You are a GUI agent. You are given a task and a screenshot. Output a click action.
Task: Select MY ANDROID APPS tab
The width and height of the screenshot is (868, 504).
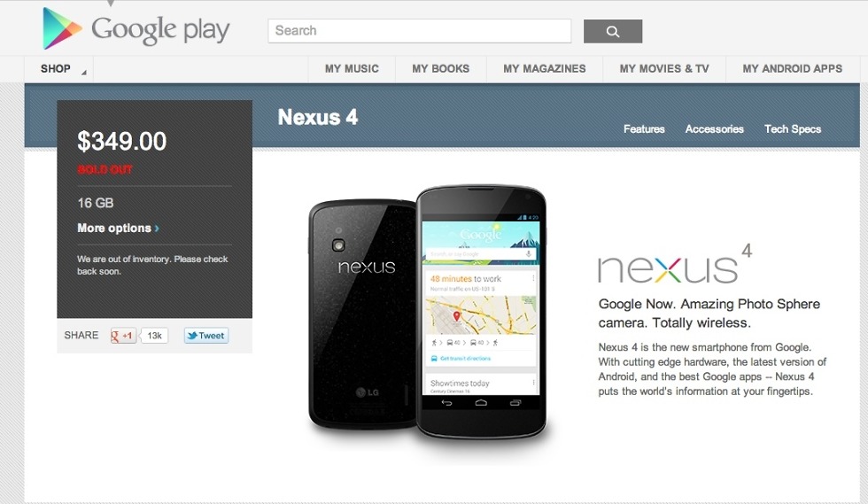pyautogui.click(x=792, y=69)
